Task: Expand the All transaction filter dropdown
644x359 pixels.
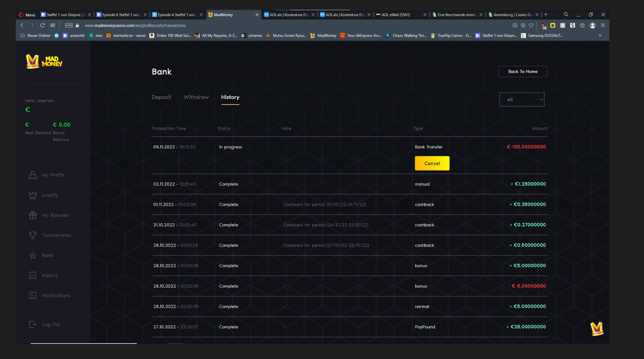Action: click(x=522, y=100)
